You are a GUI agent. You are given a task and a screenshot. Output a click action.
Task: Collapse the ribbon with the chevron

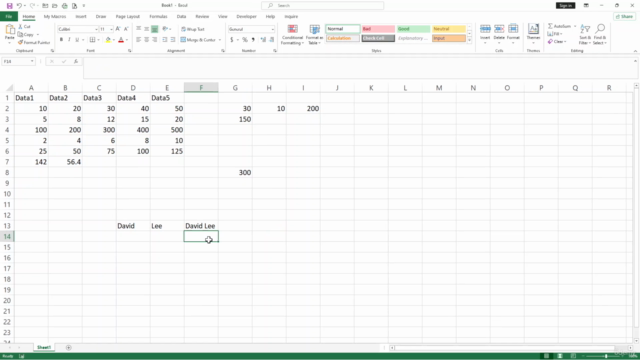pyautogui.click(x=635, y=51)
